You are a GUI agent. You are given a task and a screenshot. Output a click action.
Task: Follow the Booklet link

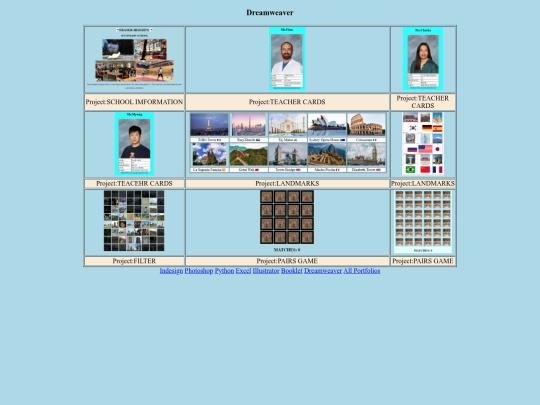point(291,271)
